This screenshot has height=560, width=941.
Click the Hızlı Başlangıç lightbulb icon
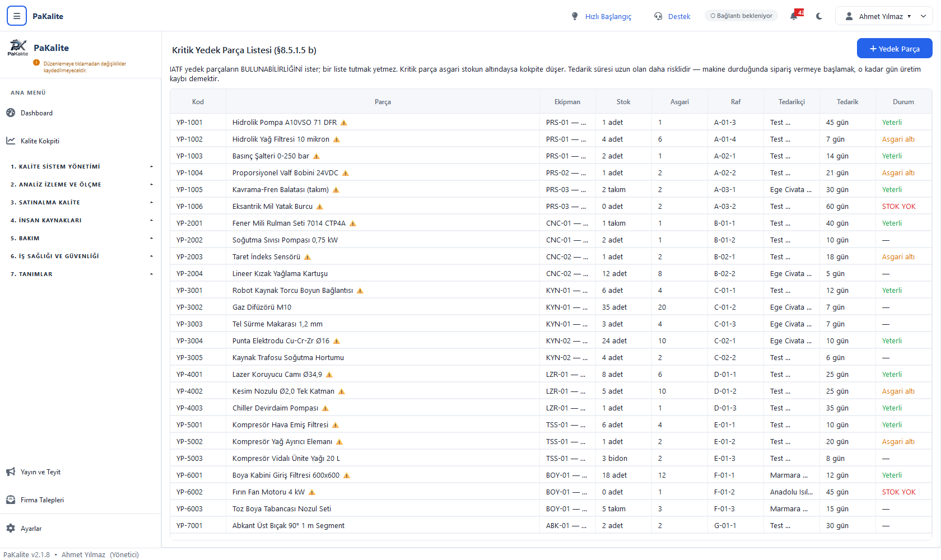coord(575,16)
